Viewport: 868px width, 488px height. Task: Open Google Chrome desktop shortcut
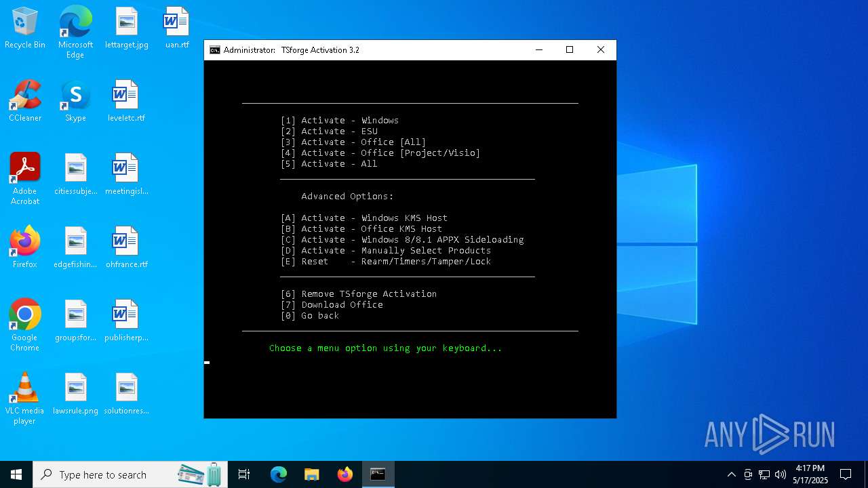point(25,325)
